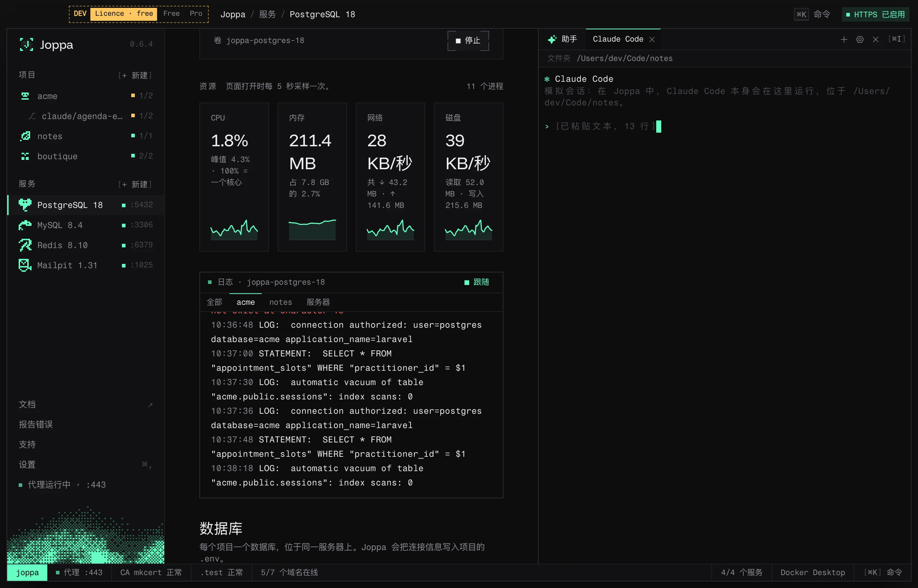Screen dimensions: 918x588
Task: Open the acme project icon
Action: [25, 96]
